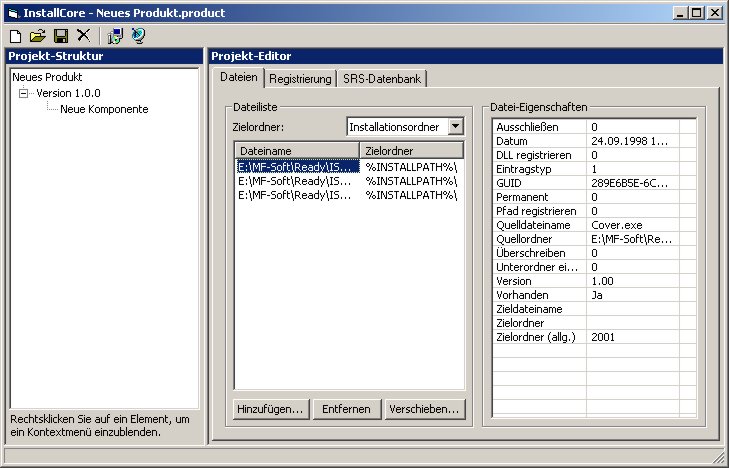
Task: Click the Ausschließen property value 0
Action: coord(632,127)
